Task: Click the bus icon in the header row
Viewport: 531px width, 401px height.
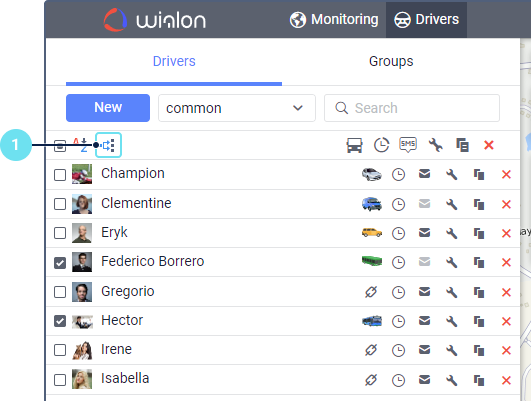Action: point(354,145)
